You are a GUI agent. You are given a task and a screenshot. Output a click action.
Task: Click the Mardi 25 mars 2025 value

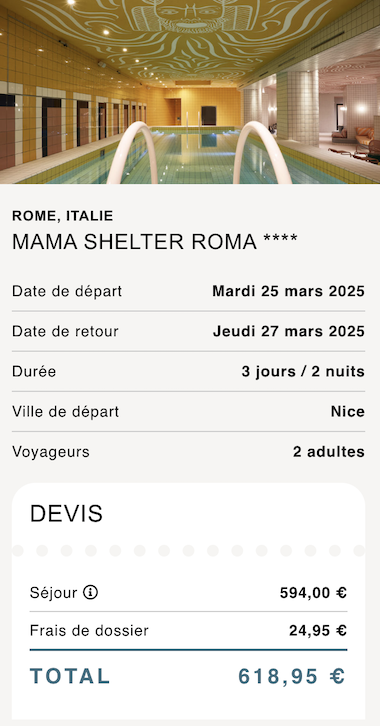(x=288, y=291)
